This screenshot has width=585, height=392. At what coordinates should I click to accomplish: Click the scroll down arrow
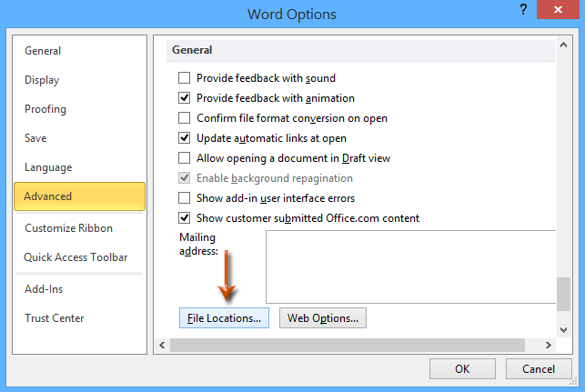[x=563, y=330]
